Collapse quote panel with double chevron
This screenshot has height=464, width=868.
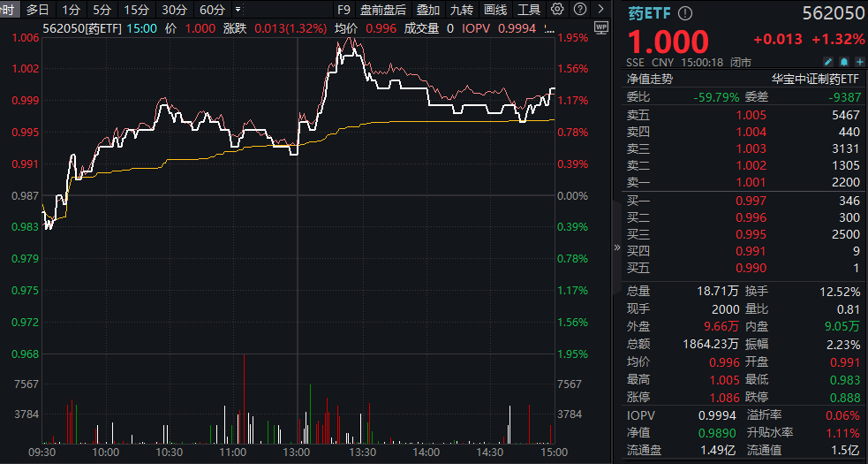coord(617,247)
